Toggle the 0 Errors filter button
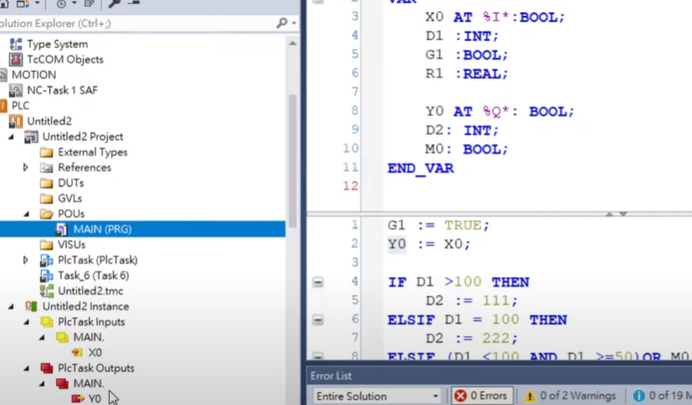 481,396
